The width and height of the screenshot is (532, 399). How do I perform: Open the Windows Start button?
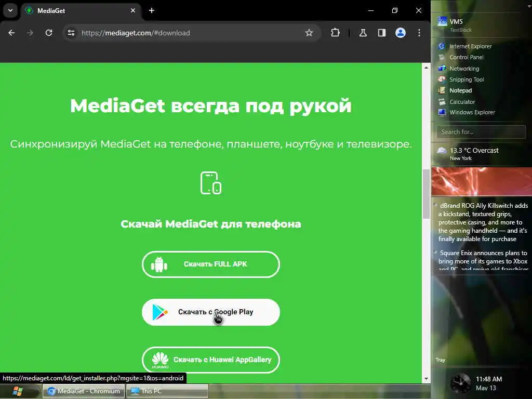(x=18, y=391)
